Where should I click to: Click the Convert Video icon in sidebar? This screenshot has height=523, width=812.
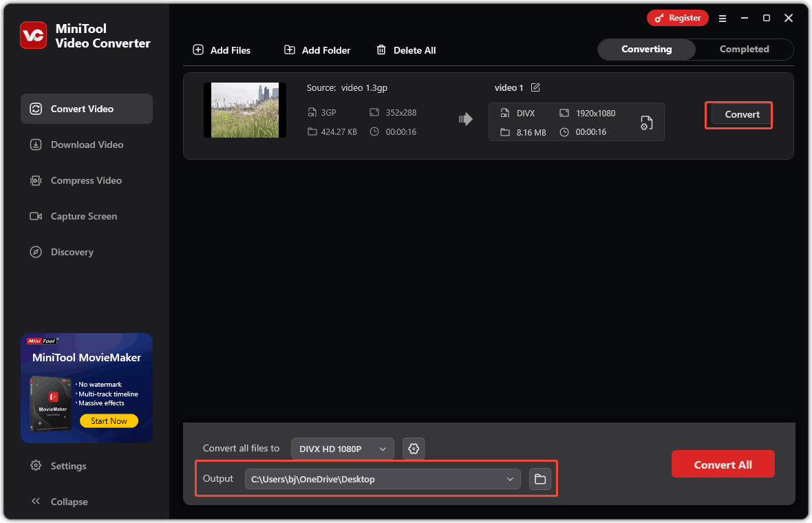[x=36, y=109]
